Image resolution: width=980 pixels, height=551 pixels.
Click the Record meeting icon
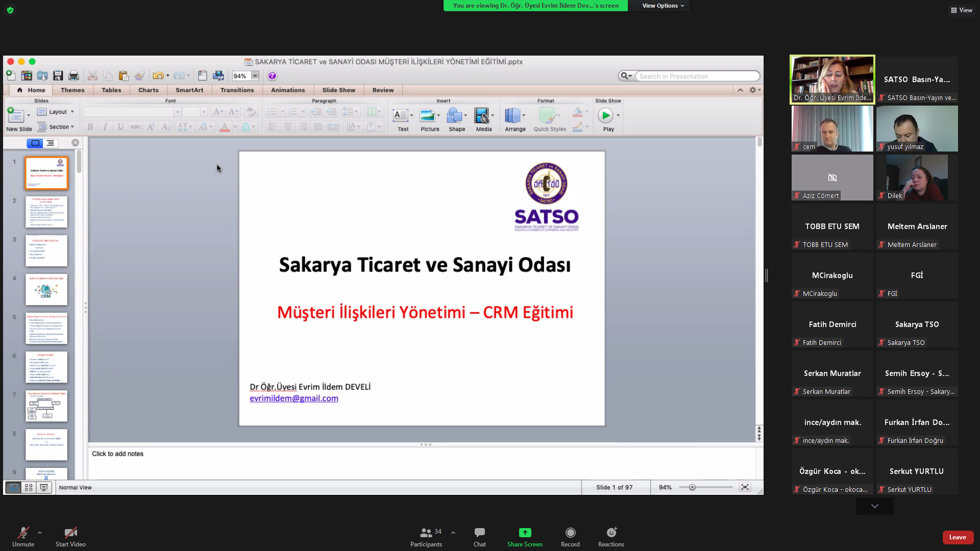570,533
